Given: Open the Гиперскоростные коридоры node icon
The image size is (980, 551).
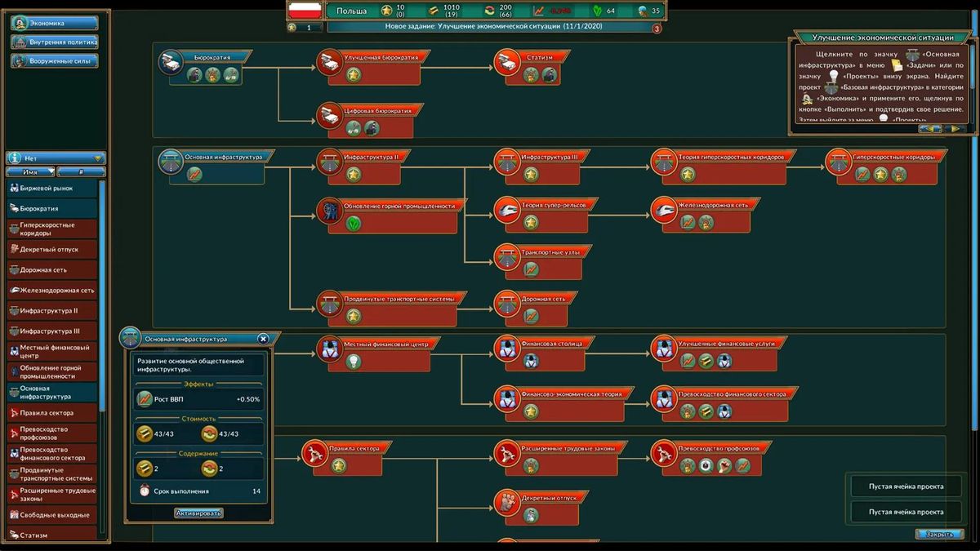Looking at the screenshot, I should 839,162.
